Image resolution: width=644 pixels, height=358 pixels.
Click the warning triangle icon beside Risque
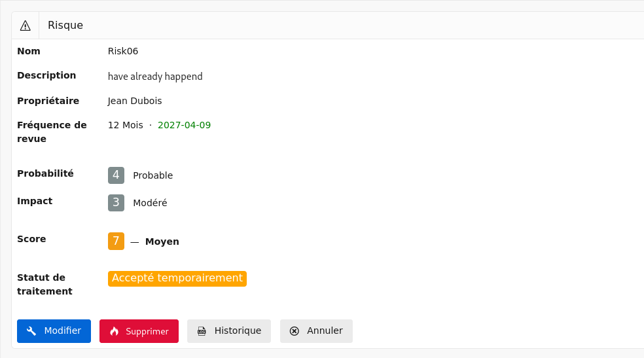[26, 26]
